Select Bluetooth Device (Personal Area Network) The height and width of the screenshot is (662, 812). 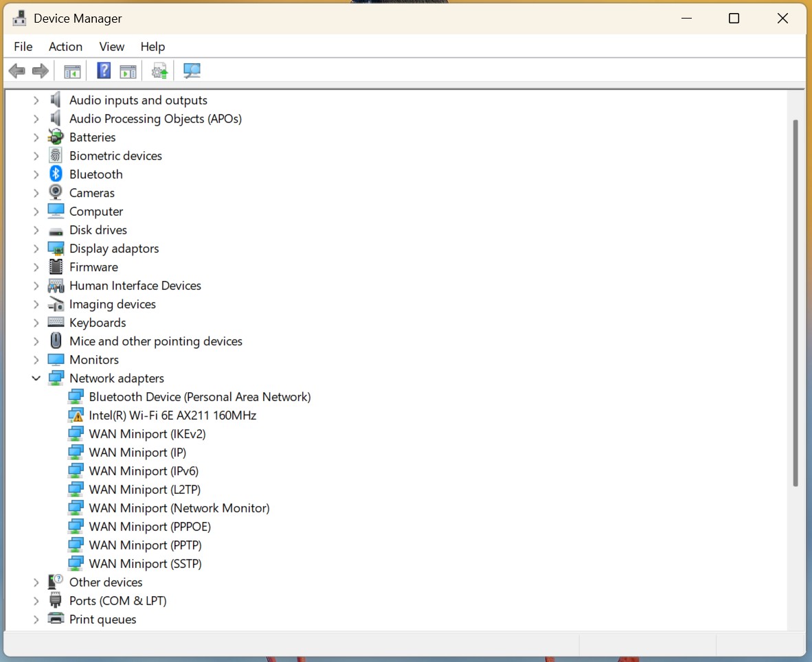pyautogui.click(x=200, y=396)
